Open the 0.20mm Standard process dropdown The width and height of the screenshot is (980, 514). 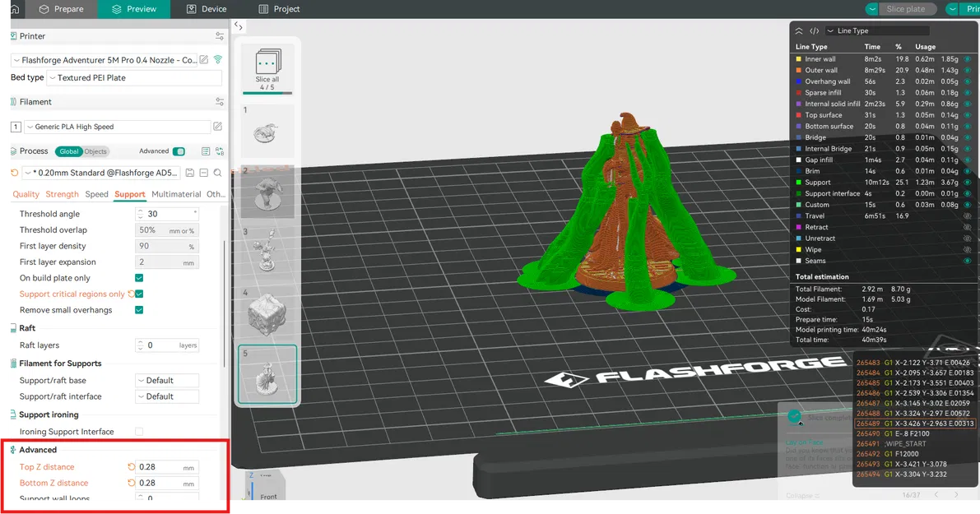[x=102, y=173]
